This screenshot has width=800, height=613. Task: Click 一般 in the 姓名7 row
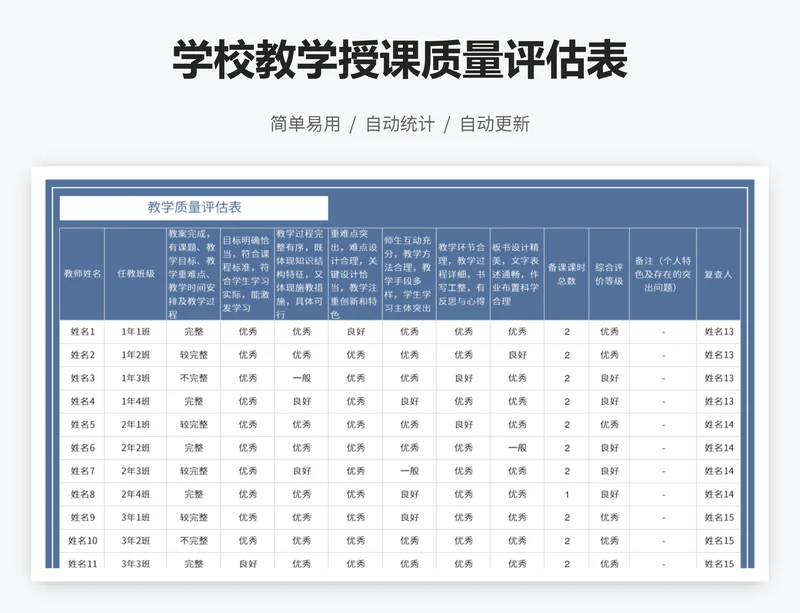point(409,471)
